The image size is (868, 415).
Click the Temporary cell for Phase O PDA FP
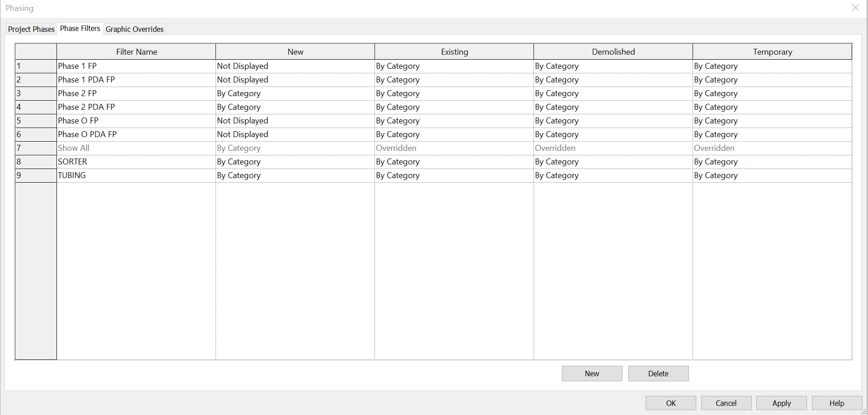(772, 134)
